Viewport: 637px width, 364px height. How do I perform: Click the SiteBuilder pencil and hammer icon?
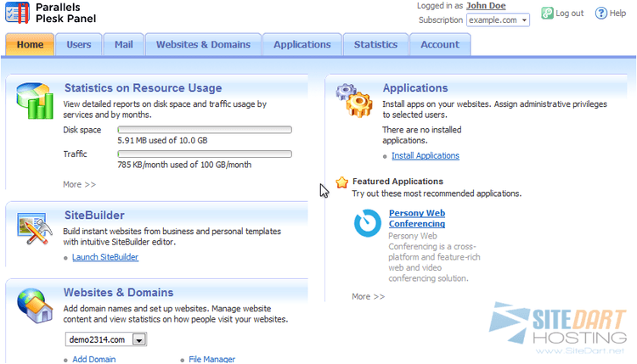click(x=35, y=228)
